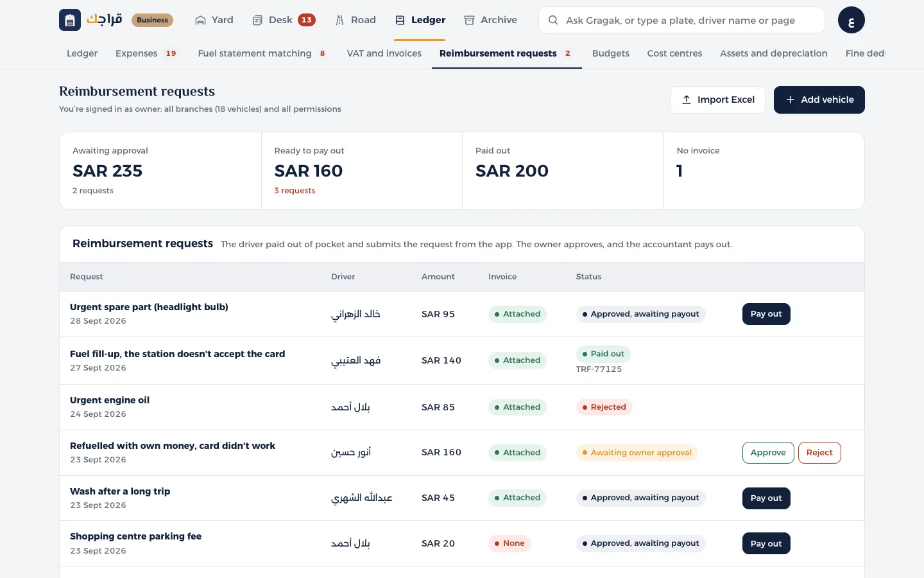Click Awaiting owner approval status badge

click(x=637, y=453)
